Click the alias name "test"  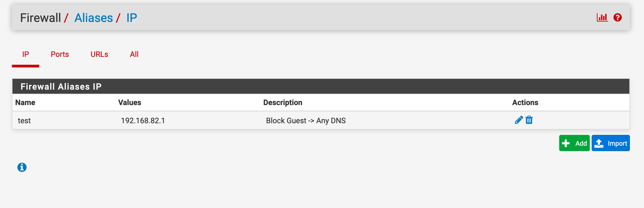(x=24, y=121)
